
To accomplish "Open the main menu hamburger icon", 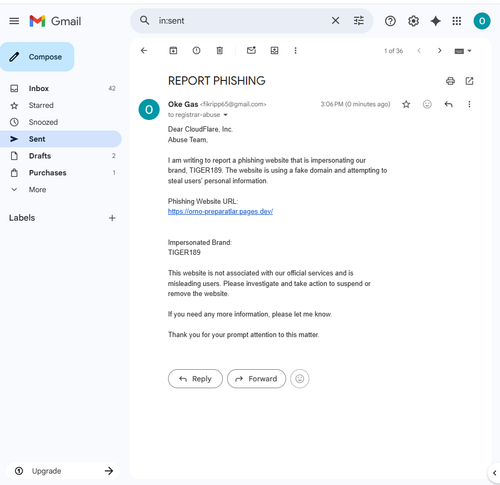I will click(14, 21).
